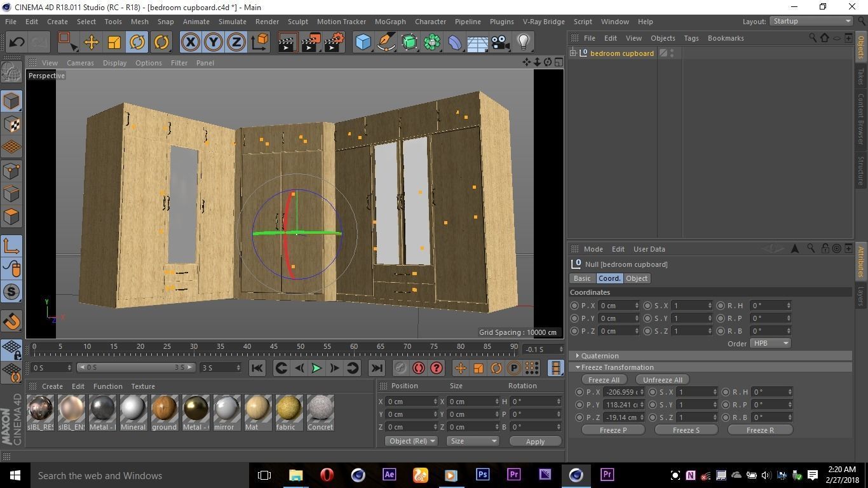The height and width of the screenshot is (488, 868).
Task: Click the P.Y coordinate input field
Action: [618, 318]
